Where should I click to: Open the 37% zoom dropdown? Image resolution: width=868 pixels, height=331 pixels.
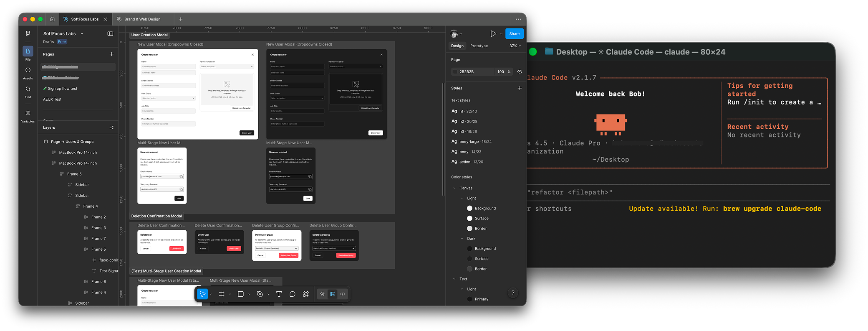(515, 46)
